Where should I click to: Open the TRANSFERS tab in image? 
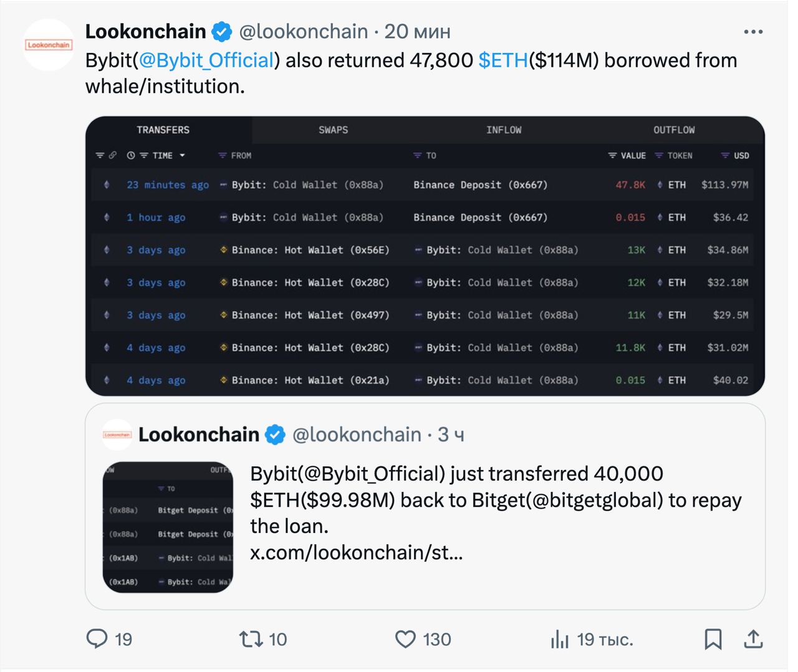pos(163,130)
